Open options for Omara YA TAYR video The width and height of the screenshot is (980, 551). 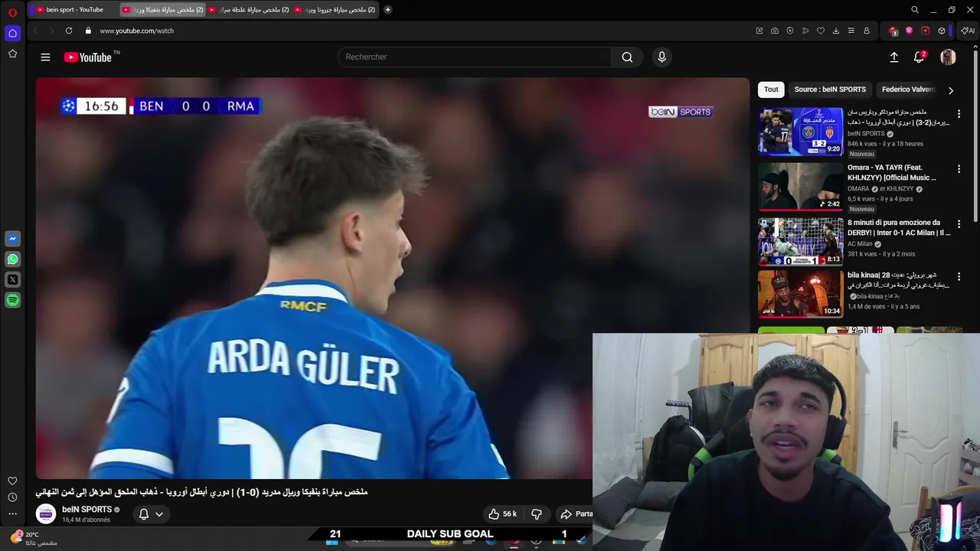(x=959, y=169)
